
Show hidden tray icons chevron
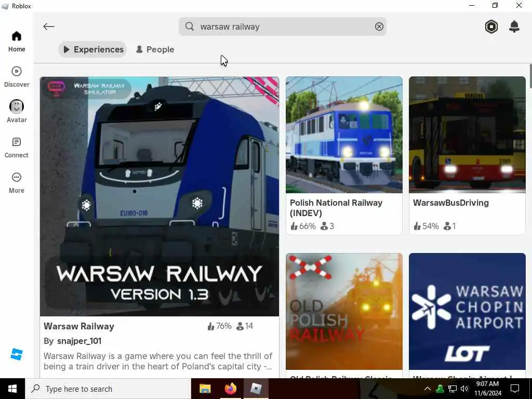428,389
